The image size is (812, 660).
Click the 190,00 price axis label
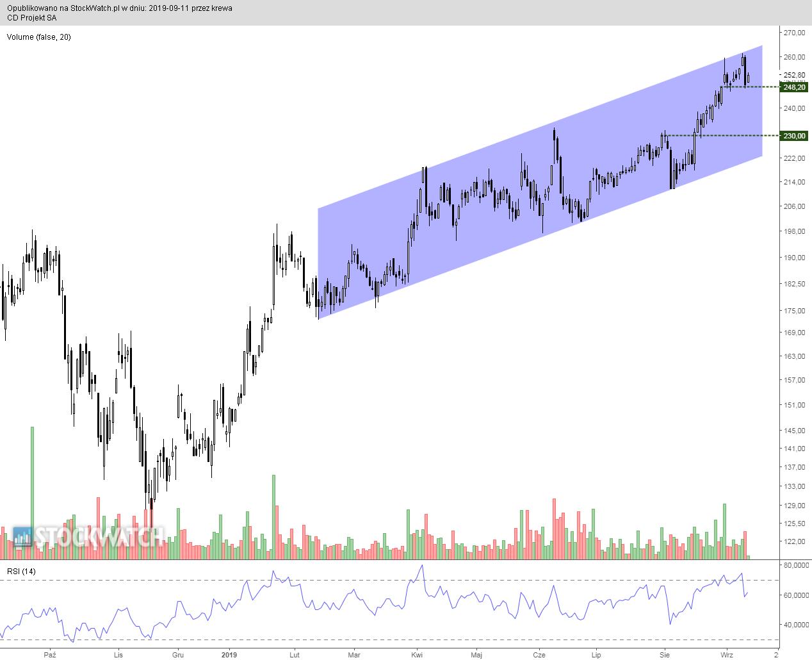pos(795,258)
